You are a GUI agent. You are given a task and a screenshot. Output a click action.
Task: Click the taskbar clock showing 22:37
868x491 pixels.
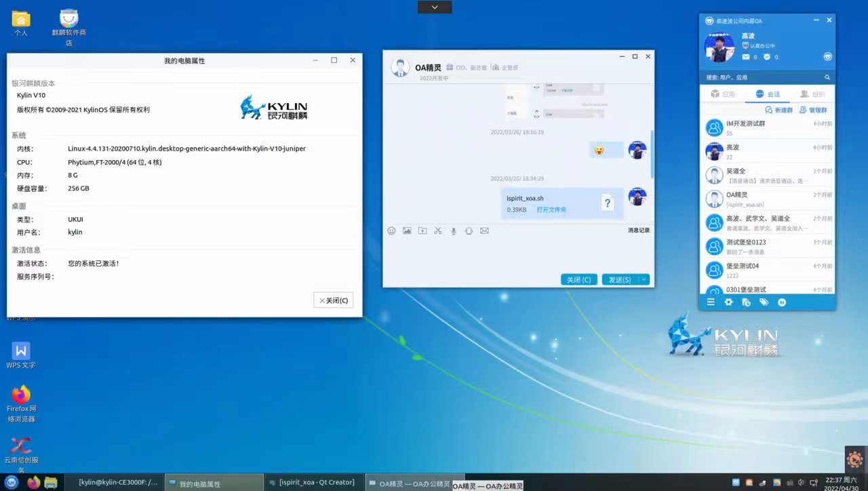842,484
